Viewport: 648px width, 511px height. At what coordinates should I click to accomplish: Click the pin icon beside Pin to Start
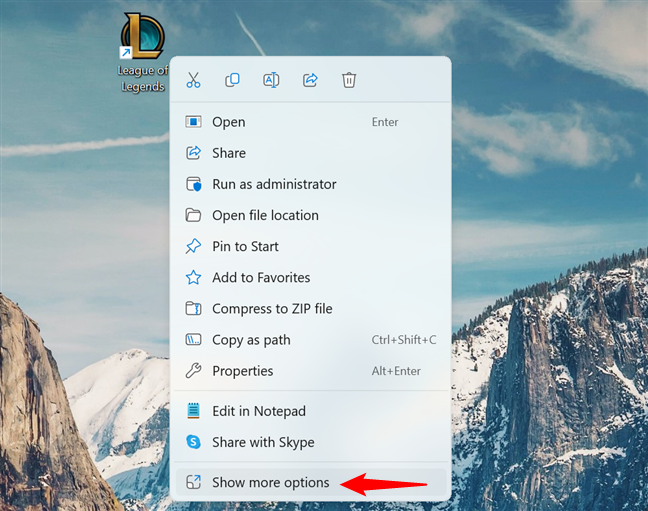(193, 246)
